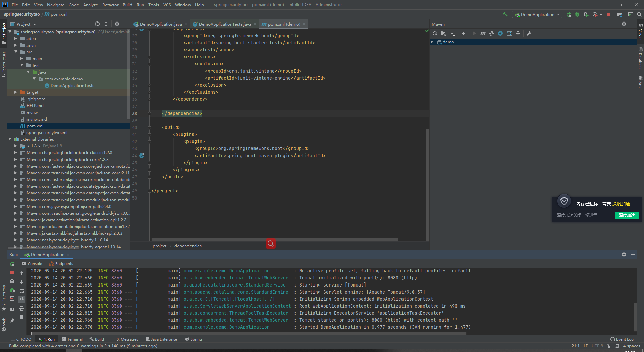This screenshot has height=352, width=644.
Task: Toggle the 1: Project tool window stripe
Action: click(x=4, y=33)
